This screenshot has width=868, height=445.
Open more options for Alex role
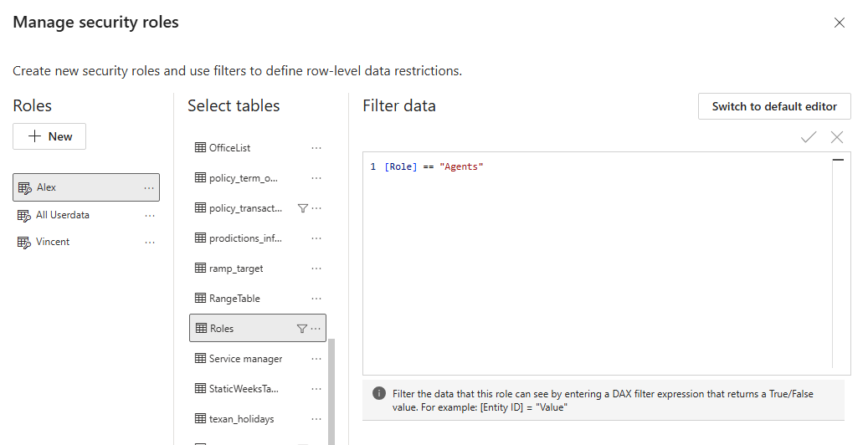149,188
